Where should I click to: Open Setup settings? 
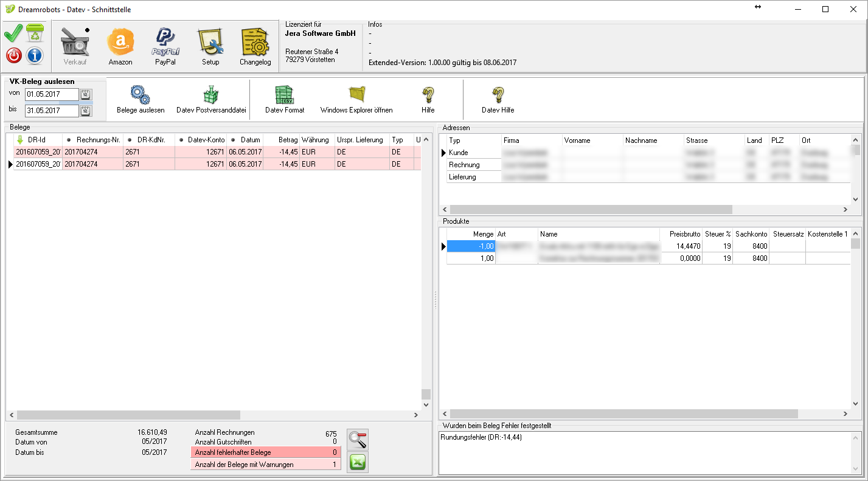tap(210, 47)
